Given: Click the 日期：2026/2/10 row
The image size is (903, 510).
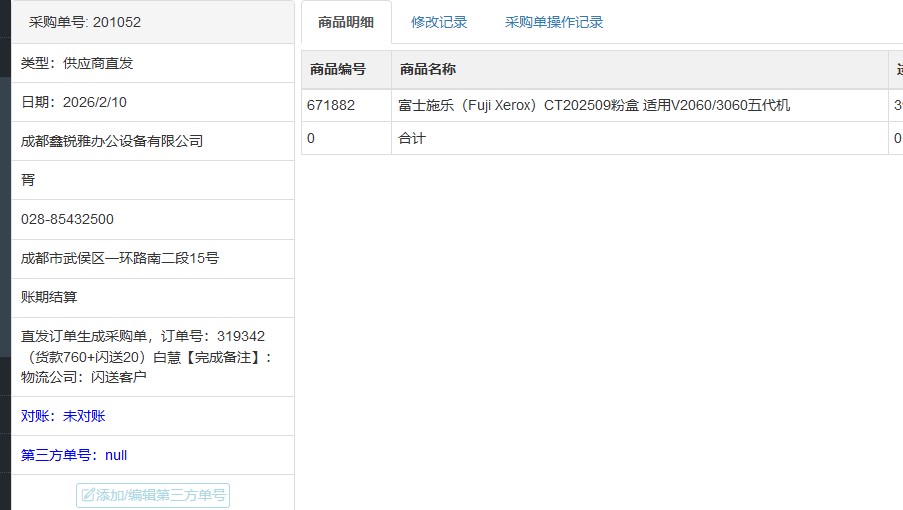Looking at the screenshot, I should click(x=74, y=102).
